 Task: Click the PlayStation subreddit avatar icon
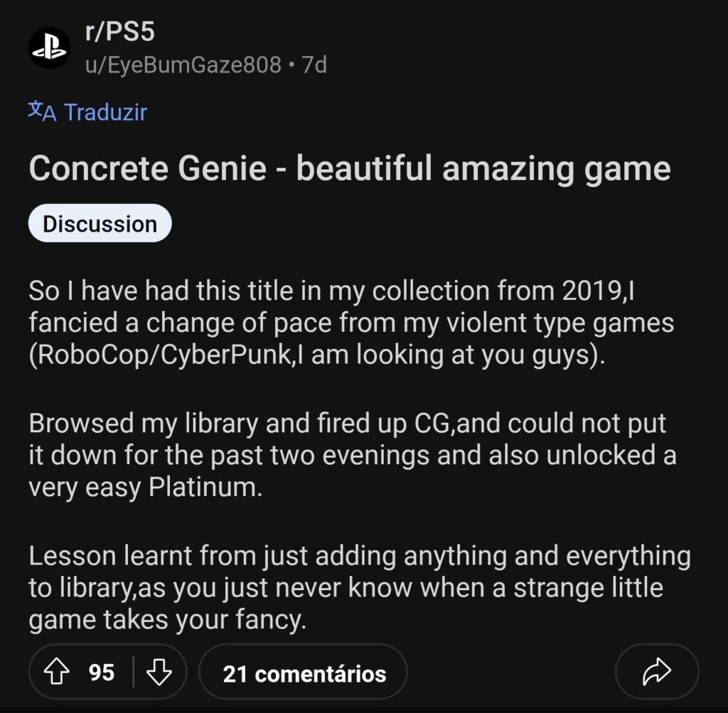coord(49,48)
